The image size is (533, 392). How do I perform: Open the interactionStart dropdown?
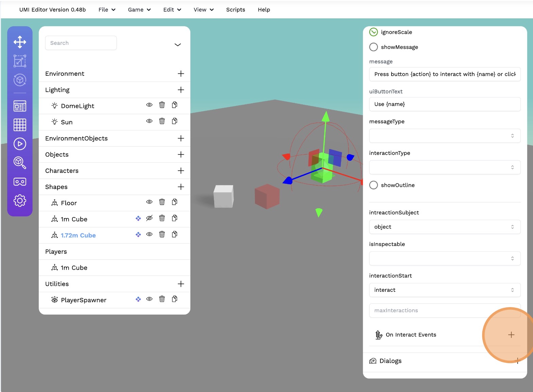(x=445, y=290)
